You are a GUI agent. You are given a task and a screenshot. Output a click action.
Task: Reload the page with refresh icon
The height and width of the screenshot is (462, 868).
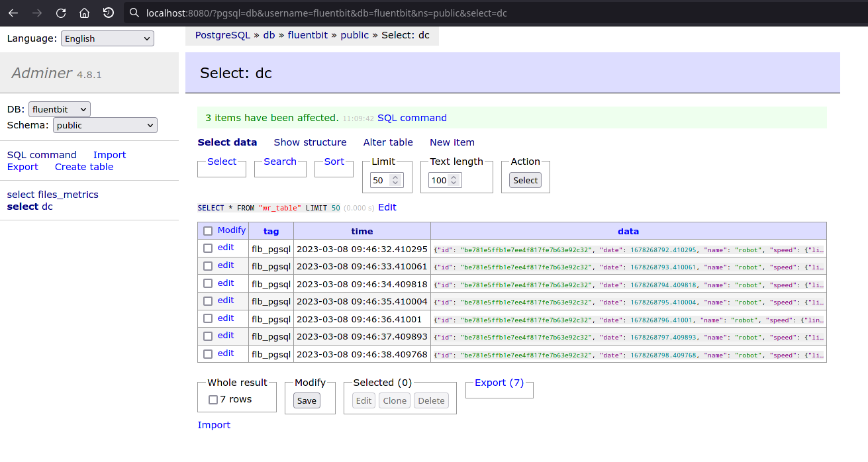[61, 13]
